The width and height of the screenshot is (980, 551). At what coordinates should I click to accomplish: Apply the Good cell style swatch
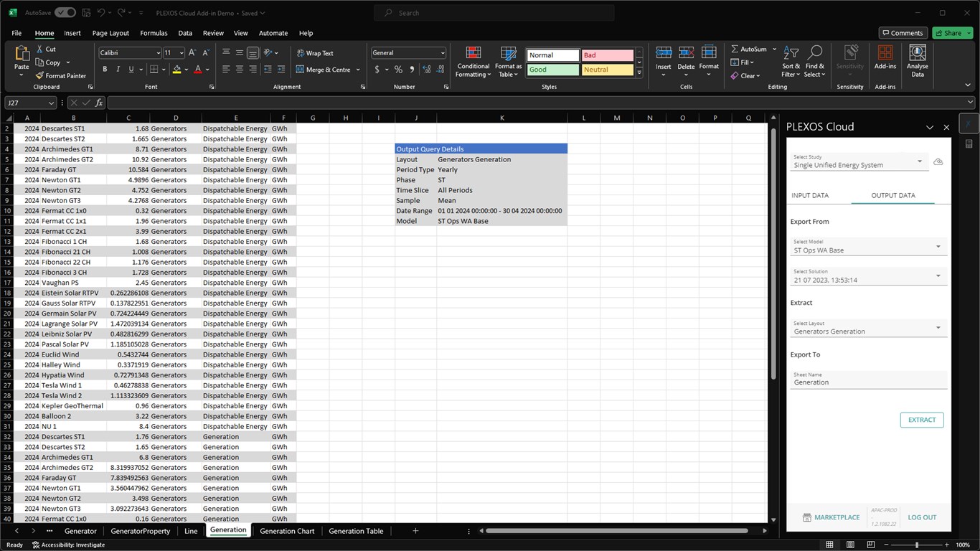click(552, 70)
